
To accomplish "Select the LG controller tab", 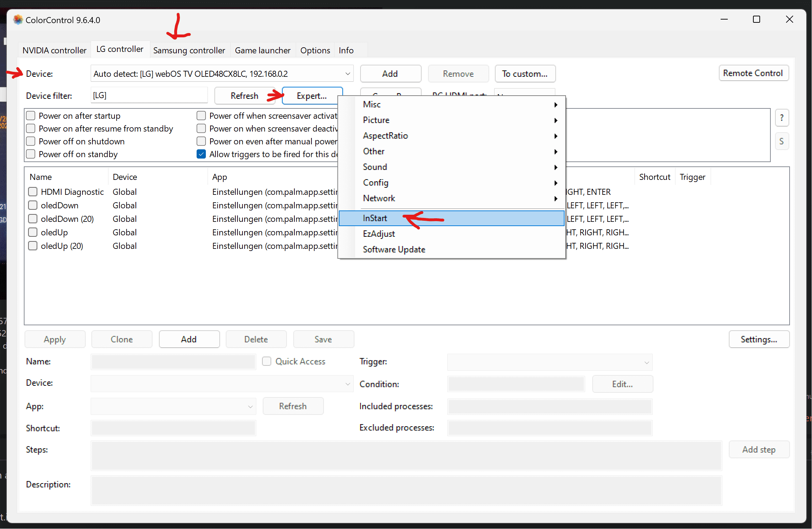I will pyautogui.click(x=120, y=49).
